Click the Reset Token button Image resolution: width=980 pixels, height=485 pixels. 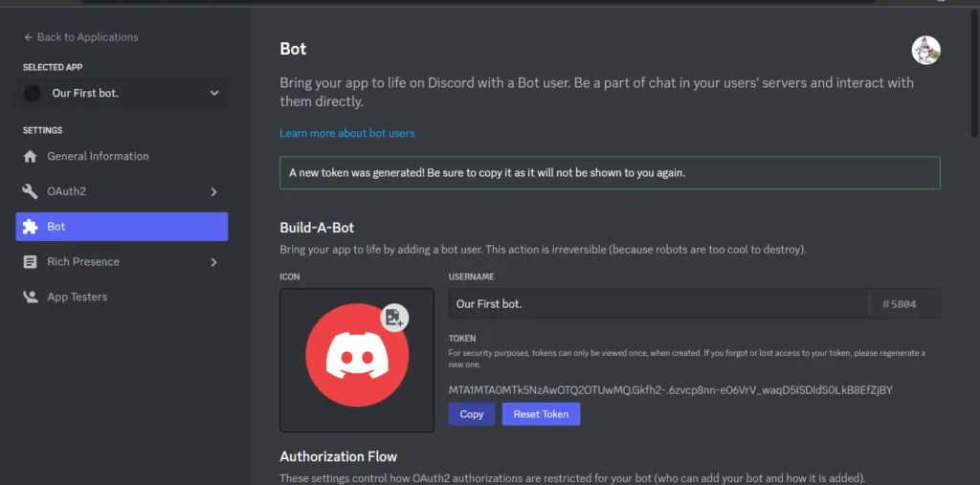point(541,414)
